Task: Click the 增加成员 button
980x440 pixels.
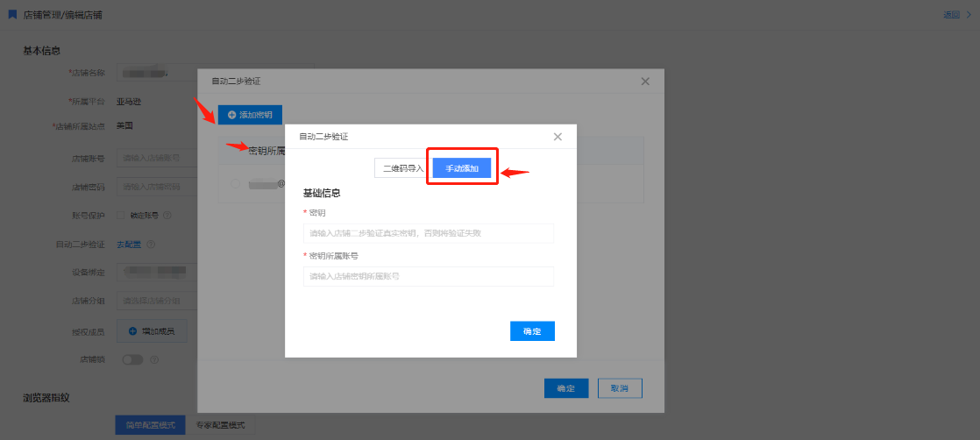Action: click(152, 331)
